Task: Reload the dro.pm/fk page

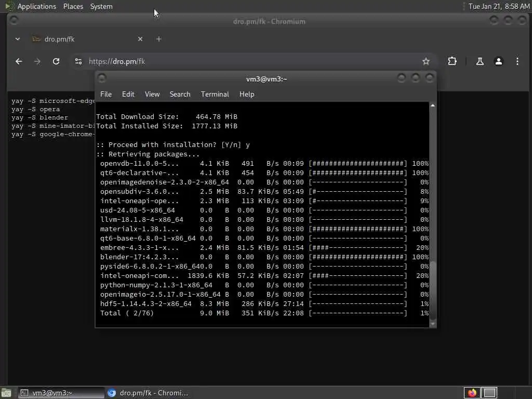Action: click(56, 61)
